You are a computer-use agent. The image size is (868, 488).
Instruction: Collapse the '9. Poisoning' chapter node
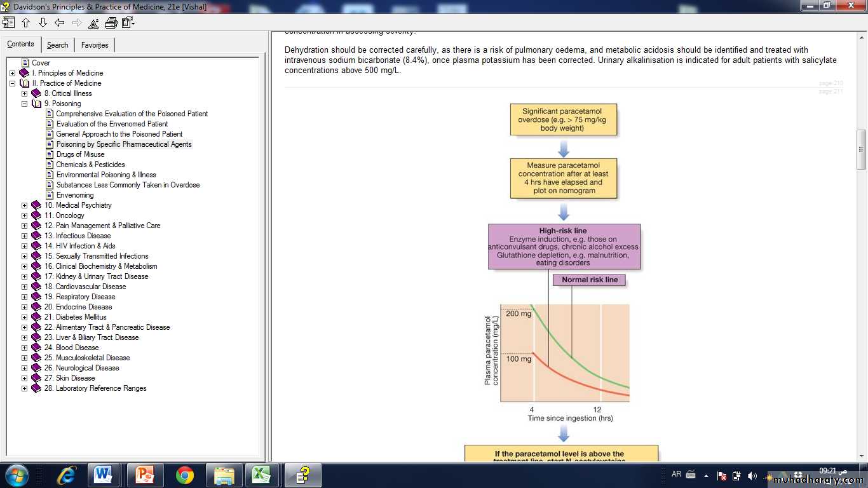point(24,104)
